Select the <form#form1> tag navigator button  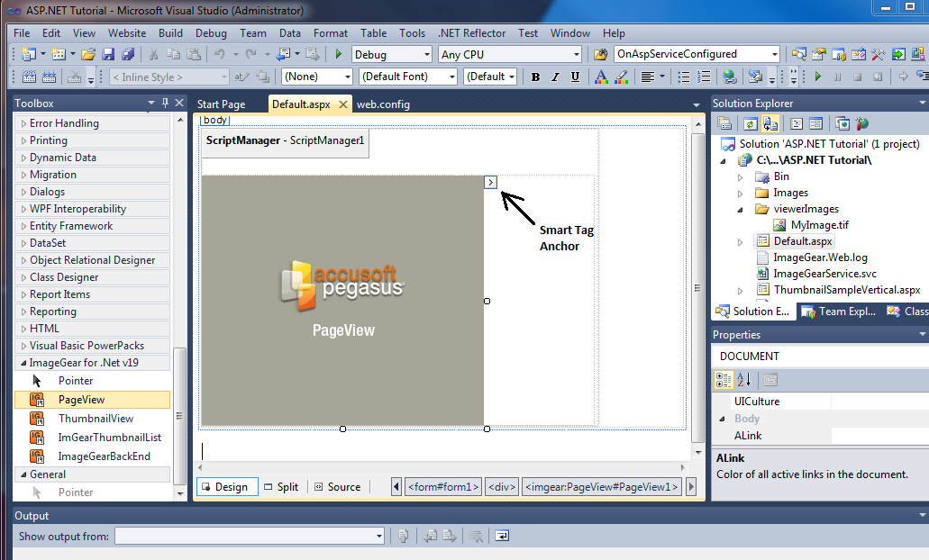(x=443, y=486)
